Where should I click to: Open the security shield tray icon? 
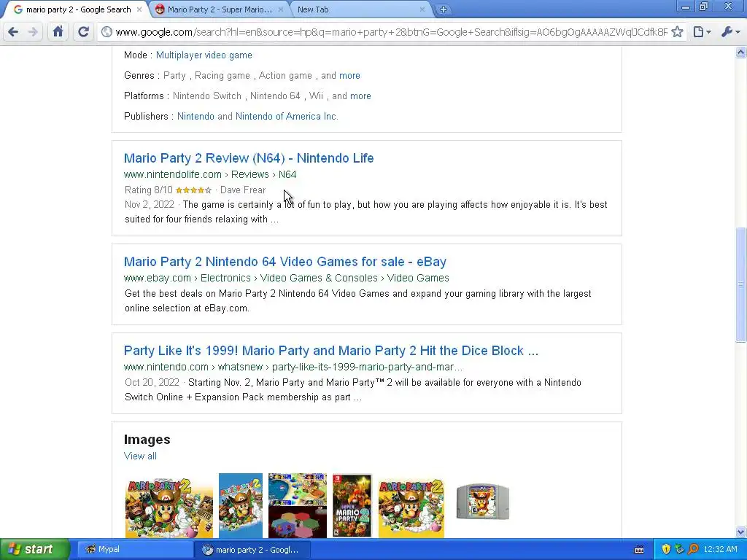[x=666, y=550]
